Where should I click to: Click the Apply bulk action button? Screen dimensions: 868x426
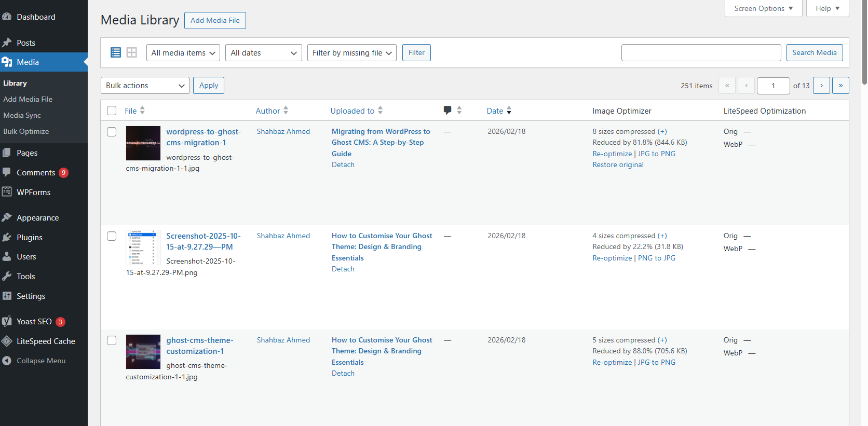click(x=209, y=86)
